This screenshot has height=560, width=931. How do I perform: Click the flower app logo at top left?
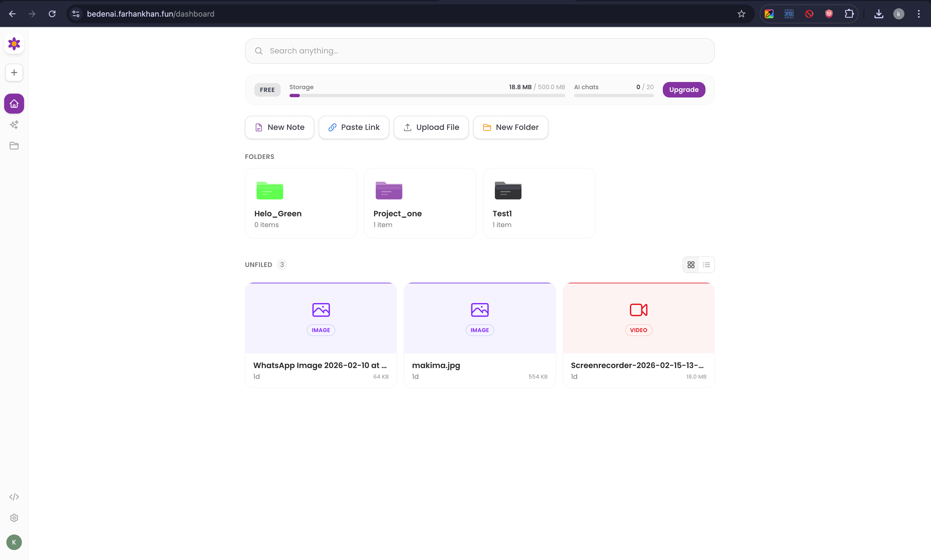[14, 43]
